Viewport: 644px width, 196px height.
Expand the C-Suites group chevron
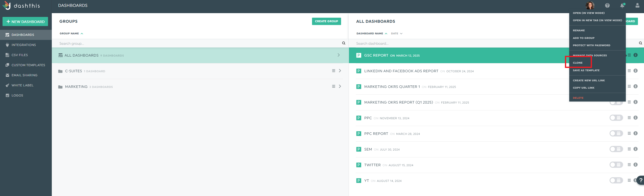340,71
